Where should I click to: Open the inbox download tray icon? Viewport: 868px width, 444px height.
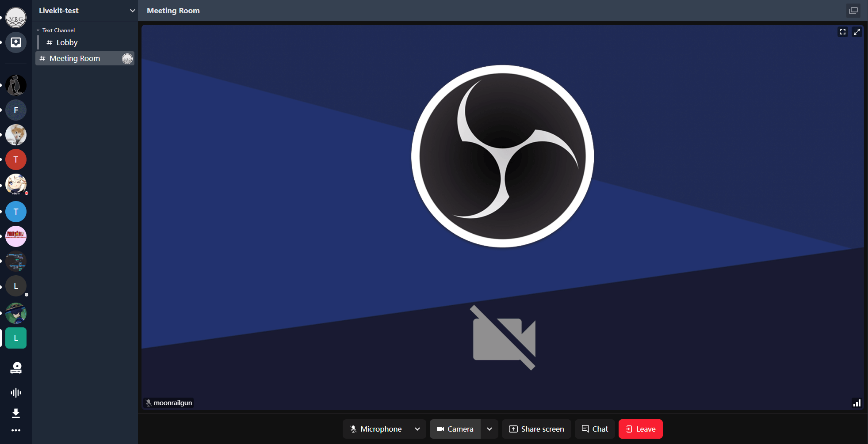[16, 42]
